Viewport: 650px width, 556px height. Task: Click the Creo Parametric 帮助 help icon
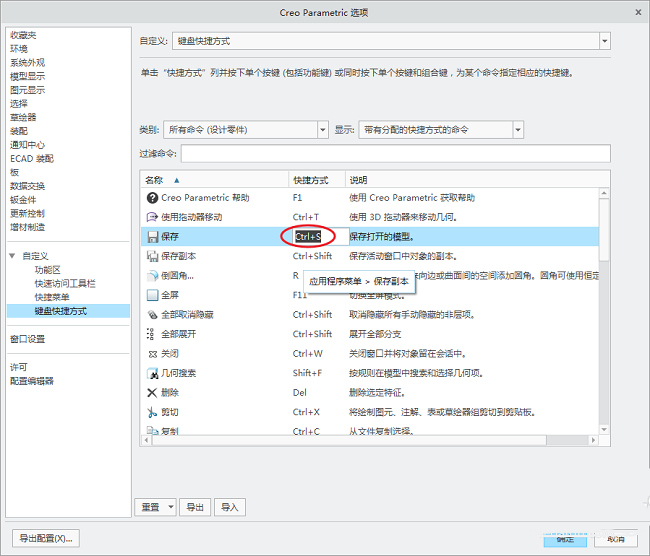click(152, 198)
